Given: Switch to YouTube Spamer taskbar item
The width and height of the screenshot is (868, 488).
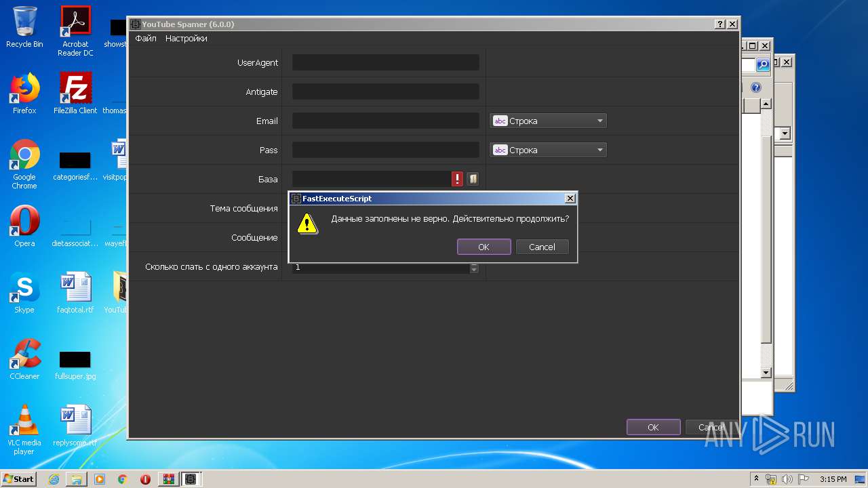Looking at the screenshot, I should 191,479.
